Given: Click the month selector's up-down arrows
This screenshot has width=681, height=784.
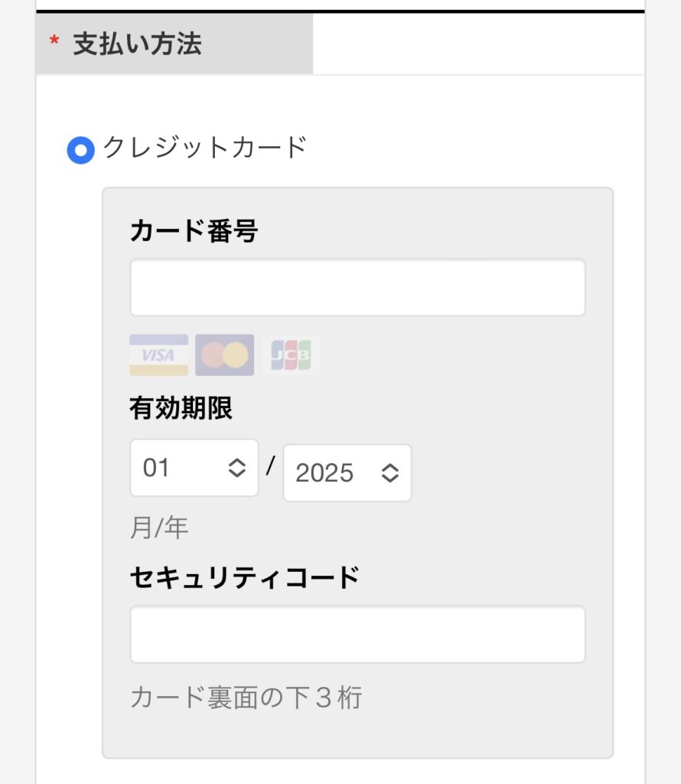Looking at the screenshot, I should click(x=237, y=468).
